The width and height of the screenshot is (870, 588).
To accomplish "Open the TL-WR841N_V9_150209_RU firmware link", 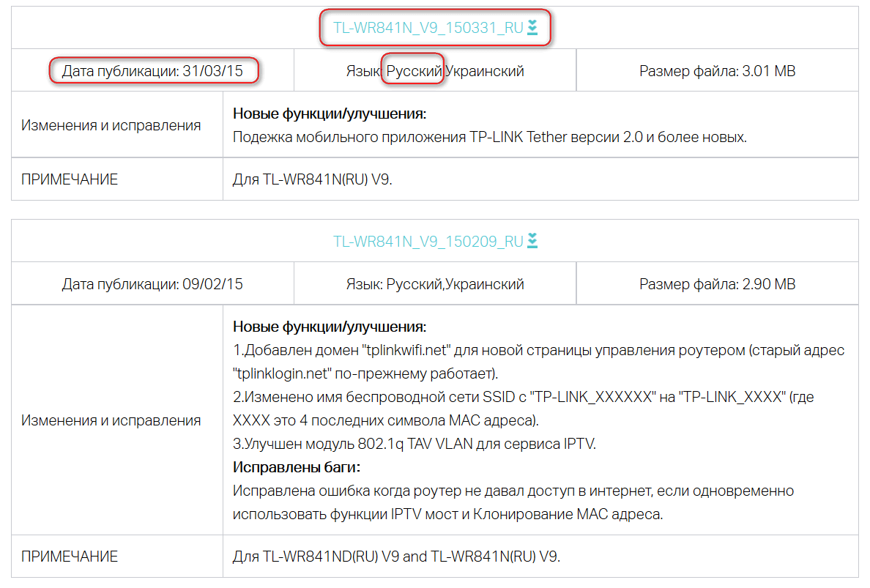I will point(428,241).
